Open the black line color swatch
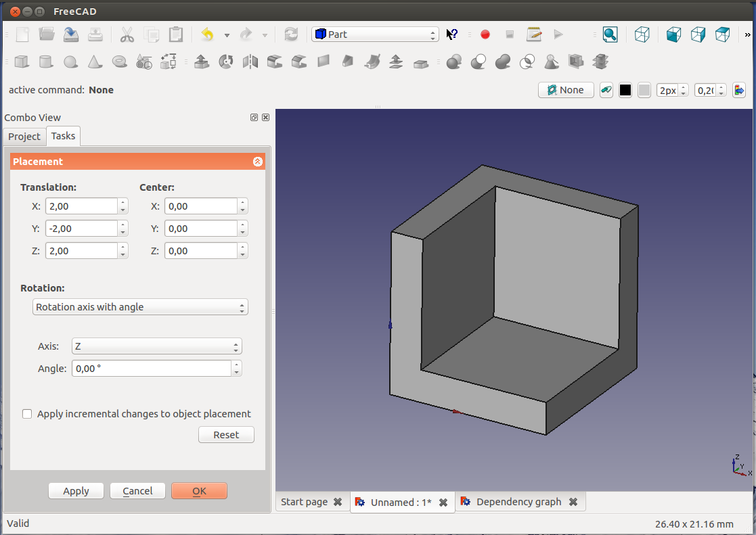This screenshot has width=756, height=535. coord(625,90)
